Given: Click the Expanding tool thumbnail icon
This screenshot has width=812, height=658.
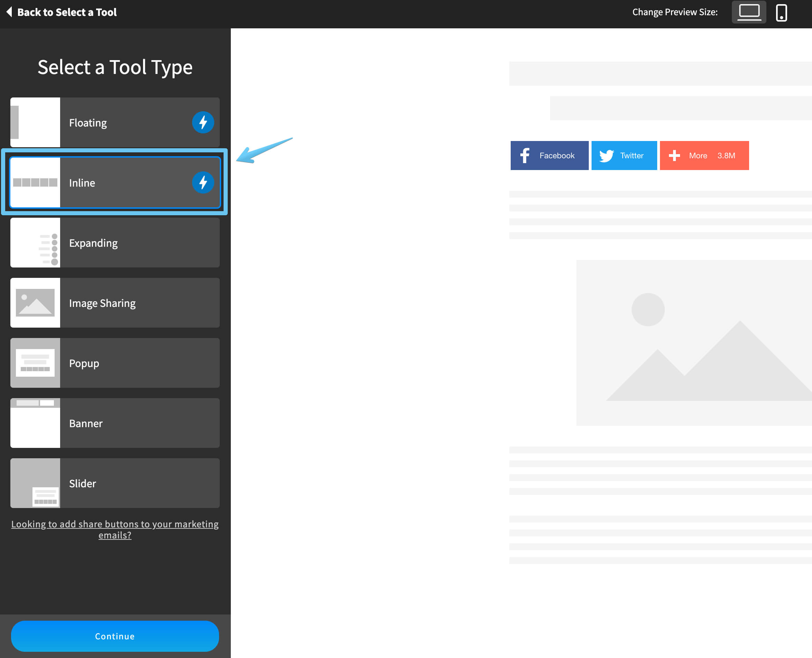Looking at the screenshot, I should tap(35, 243).
